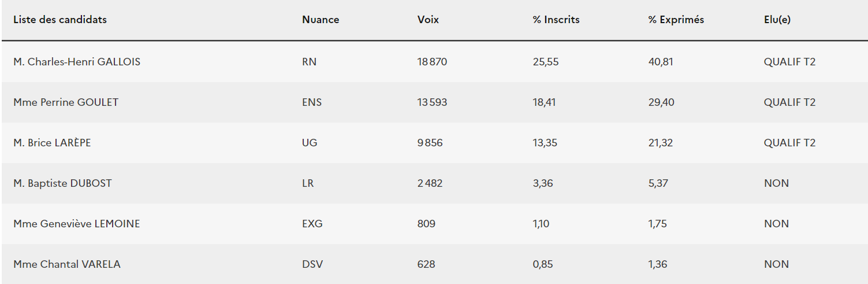Image resolution: width=868 pixels, height=284 pixels.
Task: Click the ENS nuance label
Action: coord(312,102)
